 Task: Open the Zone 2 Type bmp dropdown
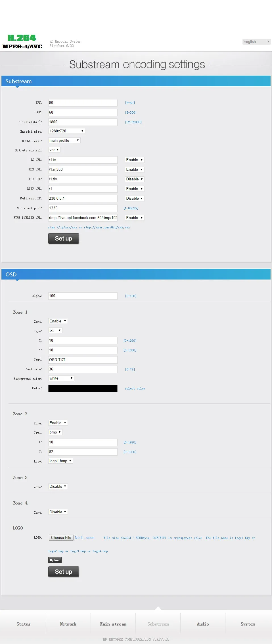tap(55, 432)
